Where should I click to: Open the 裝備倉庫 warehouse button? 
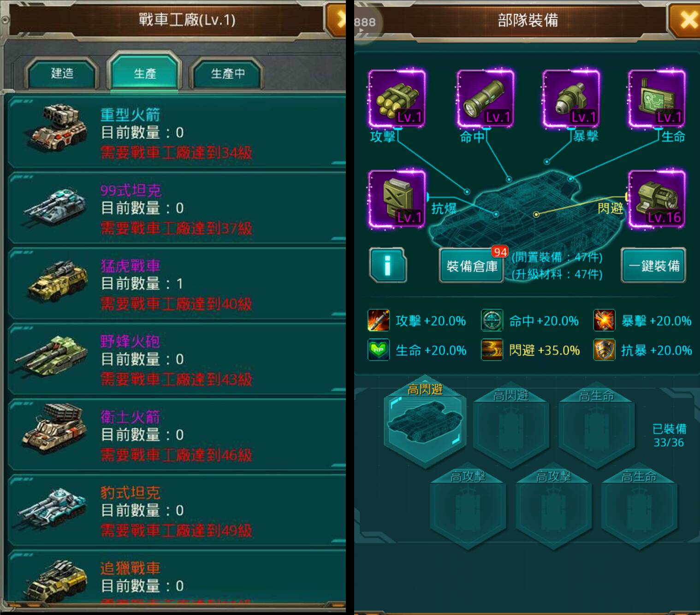tap(472, 266)
